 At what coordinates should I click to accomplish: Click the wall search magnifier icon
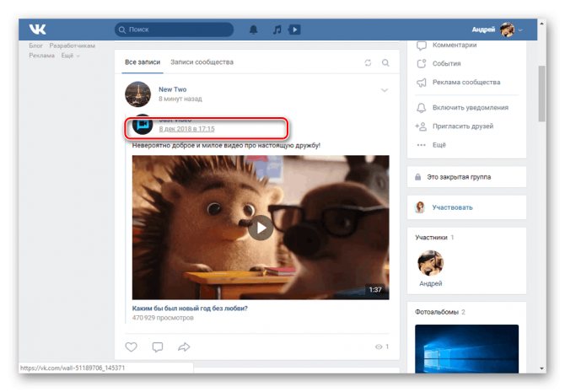pyautogui.click(x=385, y=62)
